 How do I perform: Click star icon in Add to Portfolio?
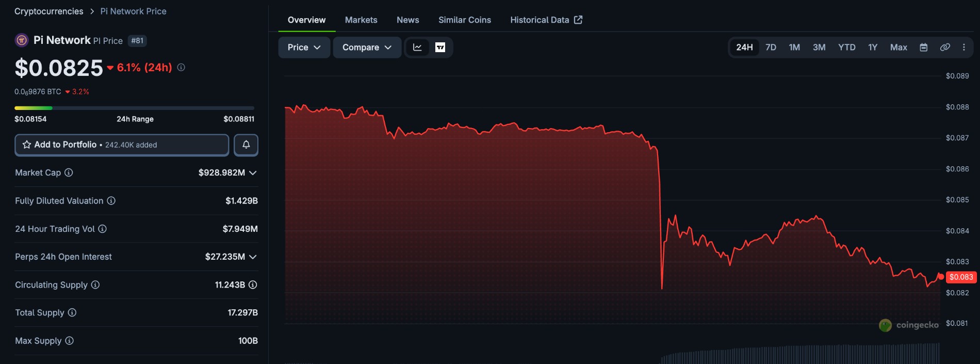[27, 145]
